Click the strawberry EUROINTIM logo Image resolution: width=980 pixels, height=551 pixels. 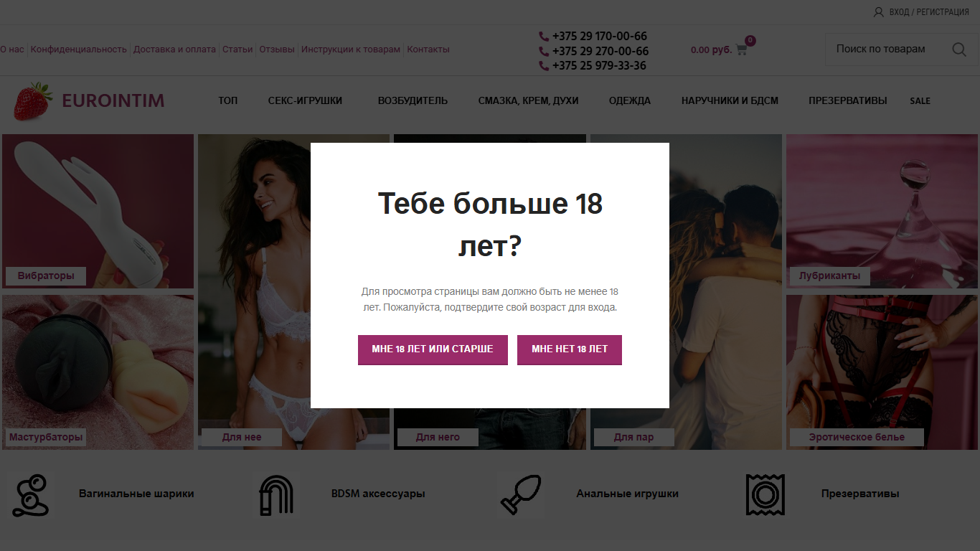coord(89,101)
